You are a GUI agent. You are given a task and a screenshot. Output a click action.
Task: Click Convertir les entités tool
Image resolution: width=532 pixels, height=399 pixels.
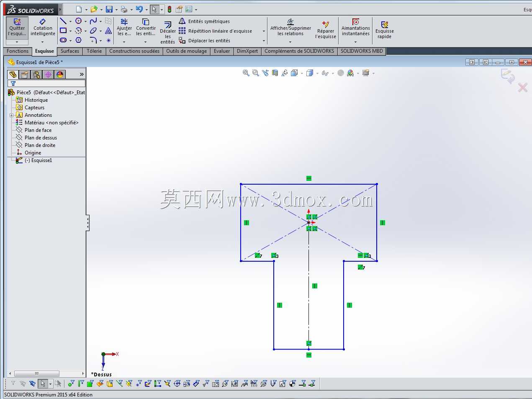[x=146, y=27]
